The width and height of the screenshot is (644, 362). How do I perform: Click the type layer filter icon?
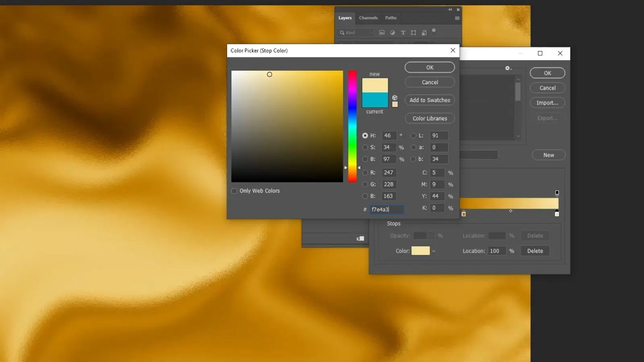(403, 33)
